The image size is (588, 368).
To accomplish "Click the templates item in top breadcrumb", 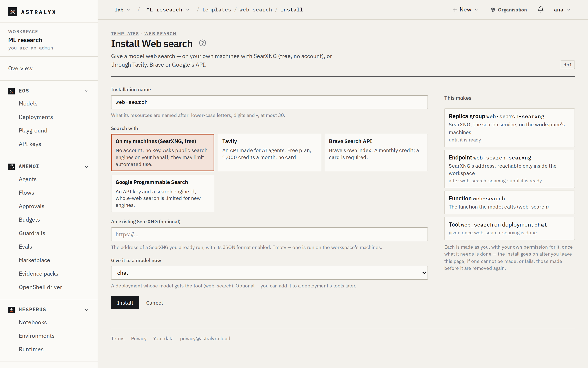I will [x=216, y=10].
